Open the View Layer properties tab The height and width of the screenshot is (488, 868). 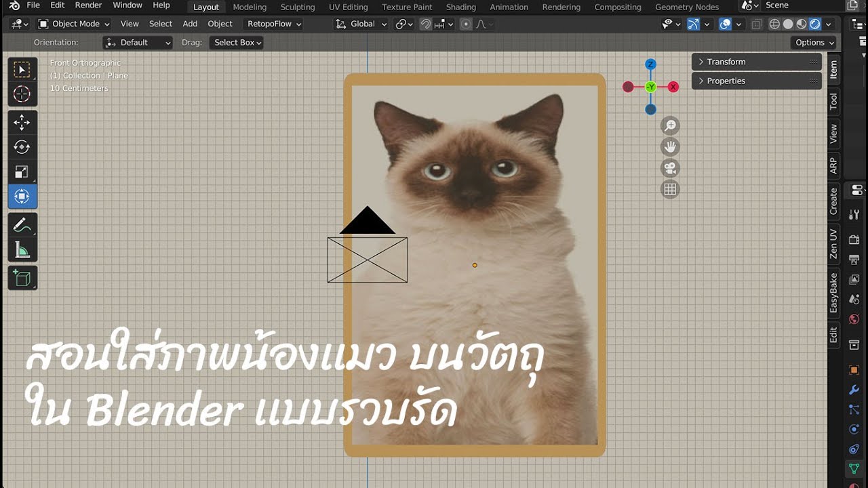(x=854, y=279)
